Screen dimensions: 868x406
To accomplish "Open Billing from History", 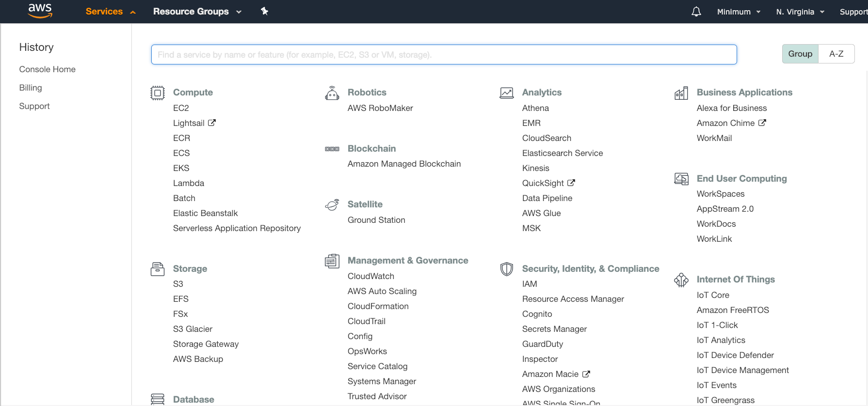I will pyautogui.click(x=31, y=88).
